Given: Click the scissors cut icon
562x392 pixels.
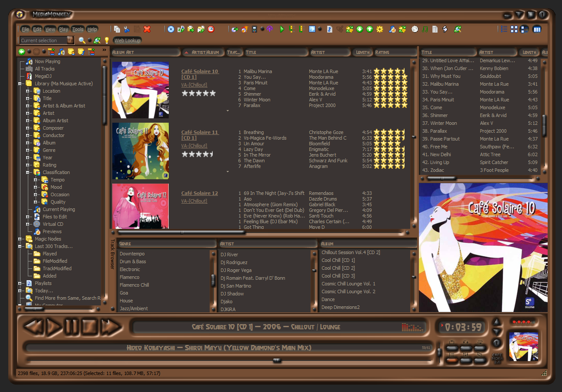Looking at the screenshot, I should click(127, 29).
